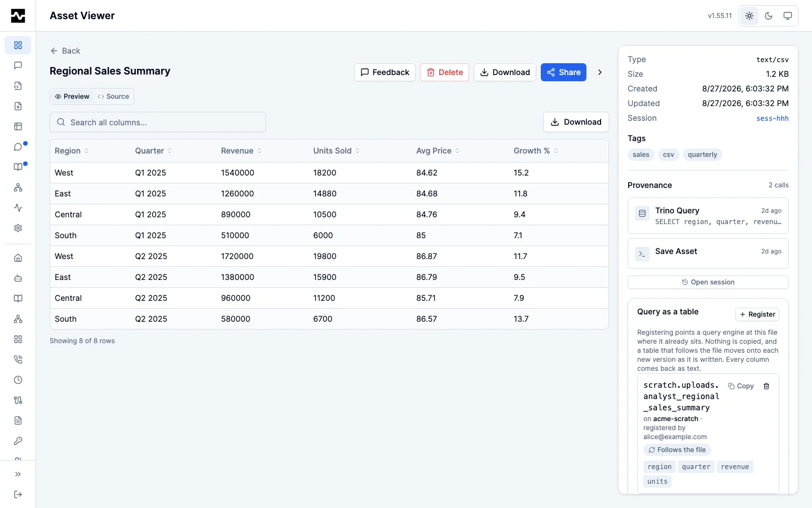Viewport: 812px width, 508px height.
Task: Open the cable connector icon in sidebar
Action: tap(18, 400)
